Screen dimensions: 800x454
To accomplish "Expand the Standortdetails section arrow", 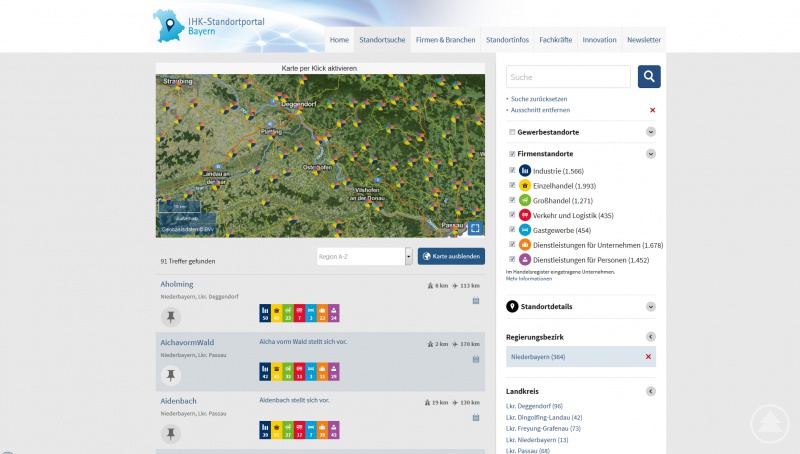I will (651, 307).
